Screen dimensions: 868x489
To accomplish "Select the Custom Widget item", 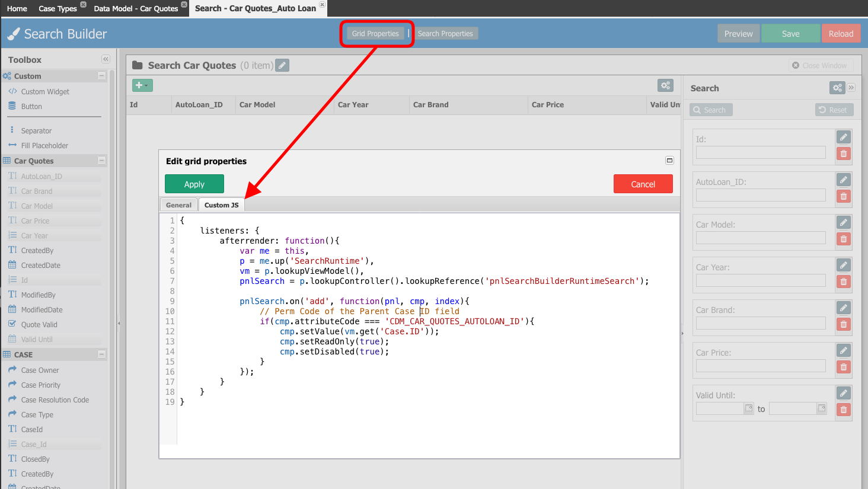I will [45, 92].
